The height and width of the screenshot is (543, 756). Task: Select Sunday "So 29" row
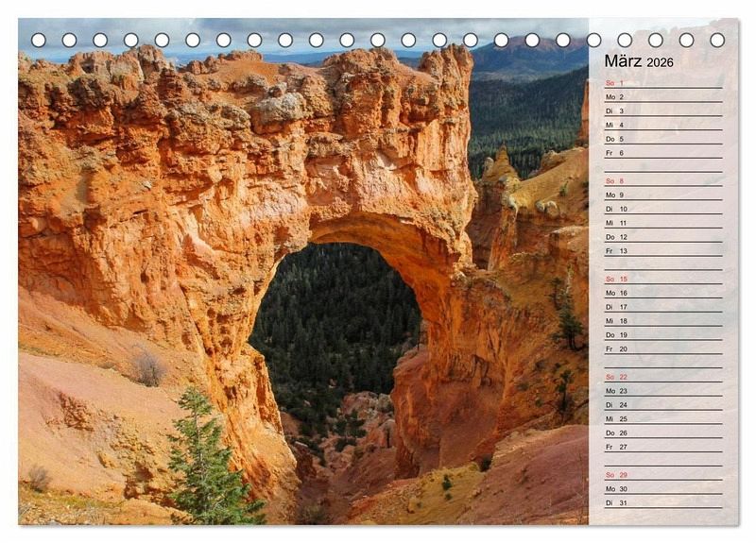(x=663, y=475)
